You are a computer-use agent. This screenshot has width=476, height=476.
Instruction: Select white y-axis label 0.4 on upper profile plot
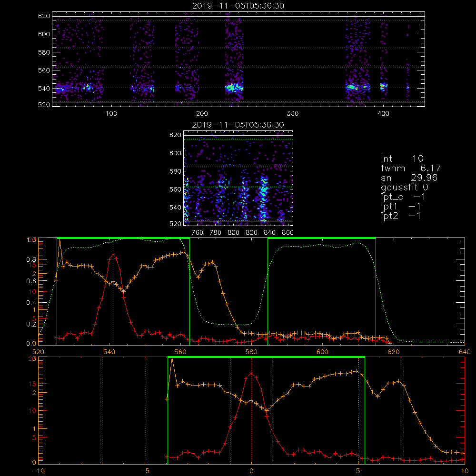31,302
